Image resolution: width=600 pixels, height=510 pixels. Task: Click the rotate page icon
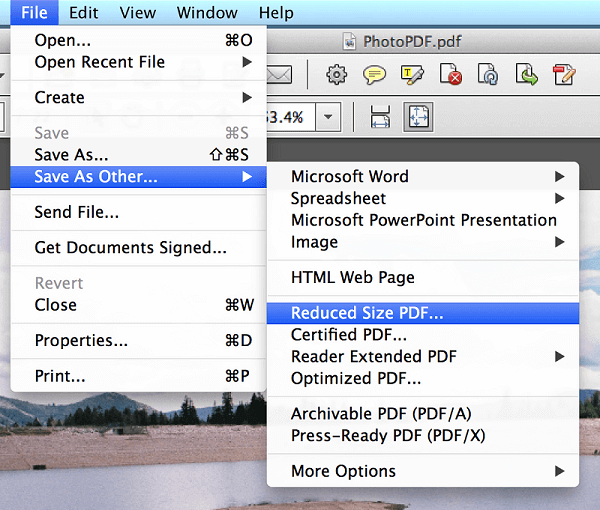point(489,74)
